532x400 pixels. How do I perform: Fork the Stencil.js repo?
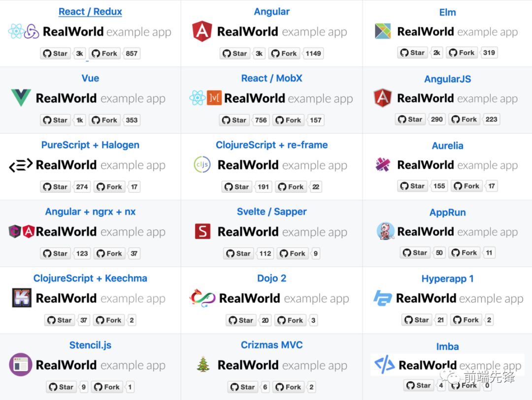tap(107, 387)
